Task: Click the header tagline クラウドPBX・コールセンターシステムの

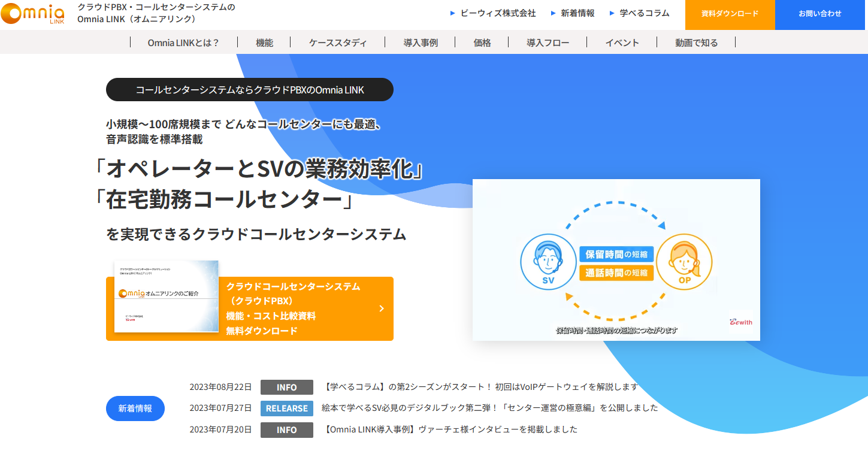Action: (156, 7)
